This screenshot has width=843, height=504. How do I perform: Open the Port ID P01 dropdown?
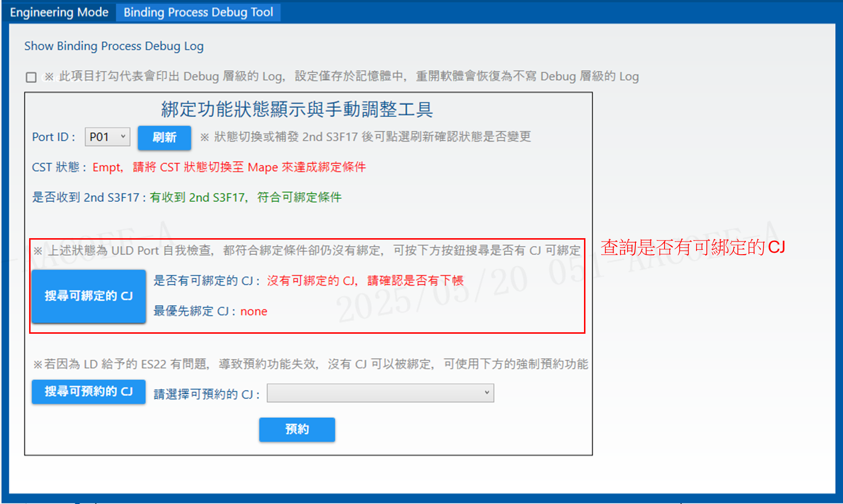[108, 137]
